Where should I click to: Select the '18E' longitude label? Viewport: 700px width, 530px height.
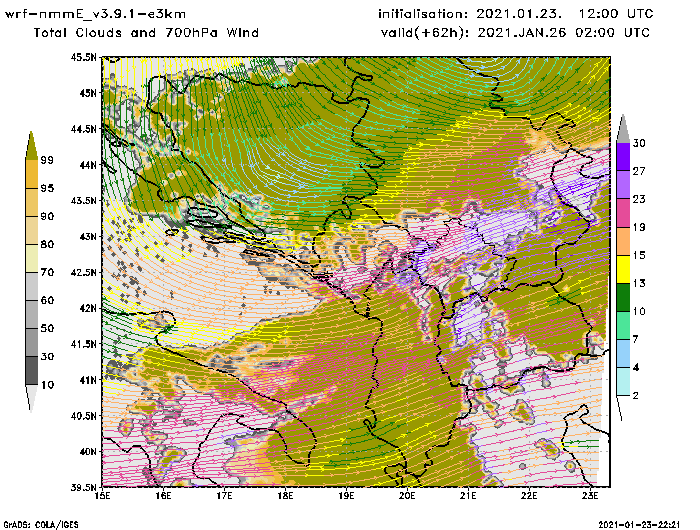(x=285, y=496)
